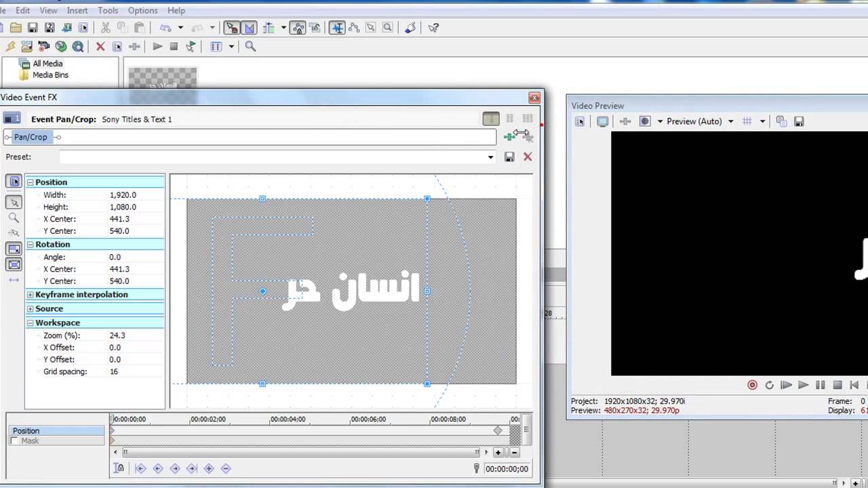Expand the Source section
This screenshot has height=488, width=868.
(x=31, y=308)
